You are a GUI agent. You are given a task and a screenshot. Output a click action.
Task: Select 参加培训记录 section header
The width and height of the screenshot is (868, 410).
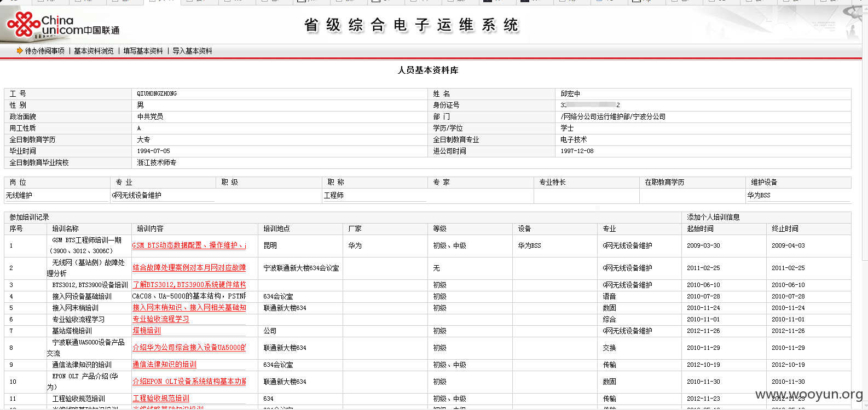pyautogui.click(x=29, y=217)
